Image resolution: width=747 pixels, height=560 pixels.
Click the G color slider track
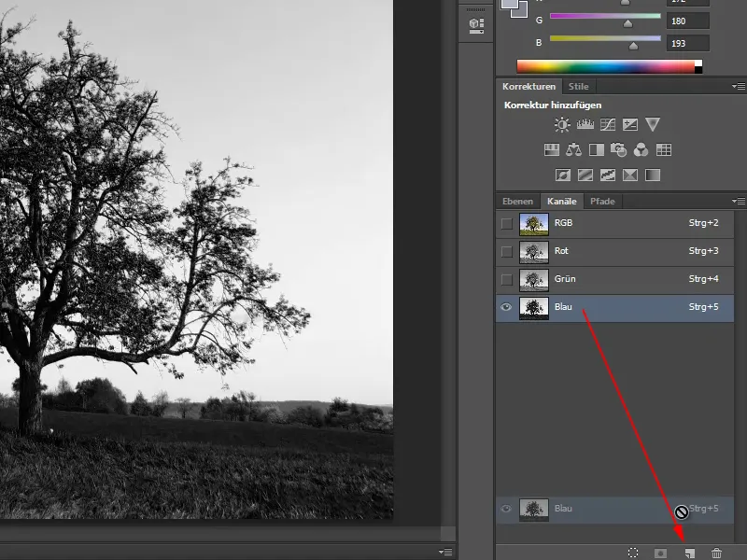(x=605, y=16)
